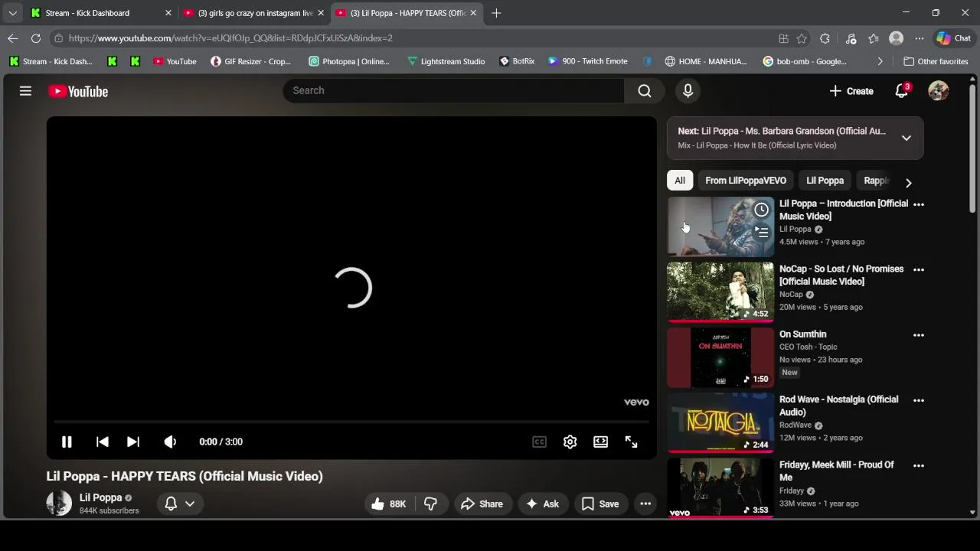Go to the YouTube home logo
Image resolution: width=980 pixels, height=551 pixels.
78,91
